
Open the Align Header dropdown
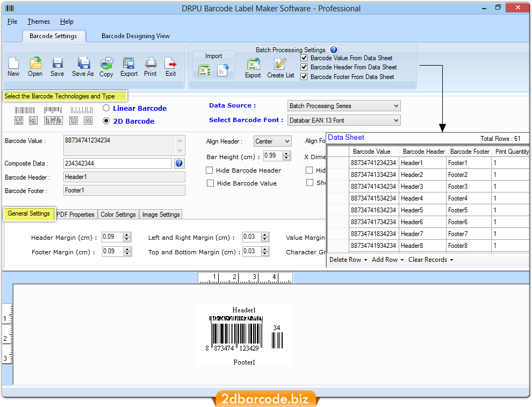[272, 141]
